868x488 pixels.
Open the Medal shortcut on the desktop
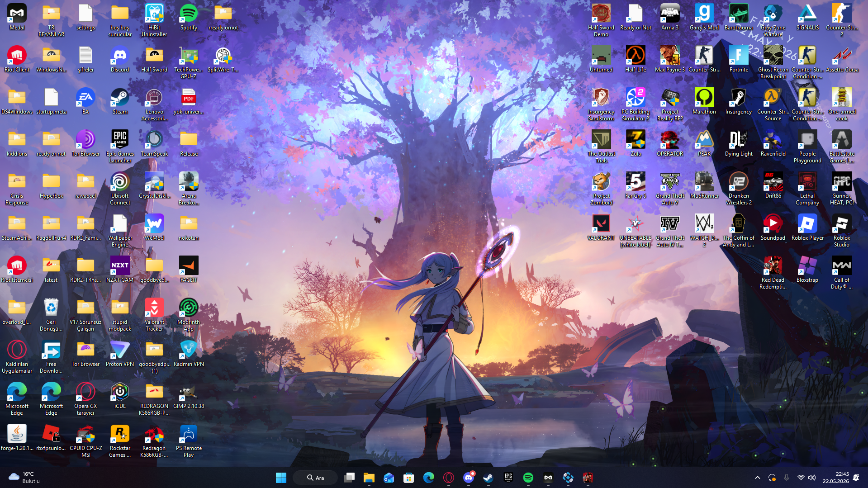pyautogui.click(x=17, y=17)
